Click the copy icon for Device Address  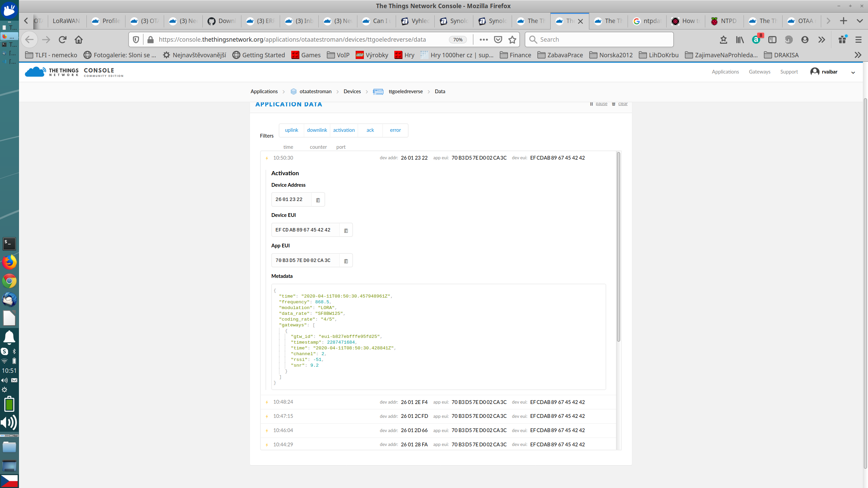[x=317, y=199]
